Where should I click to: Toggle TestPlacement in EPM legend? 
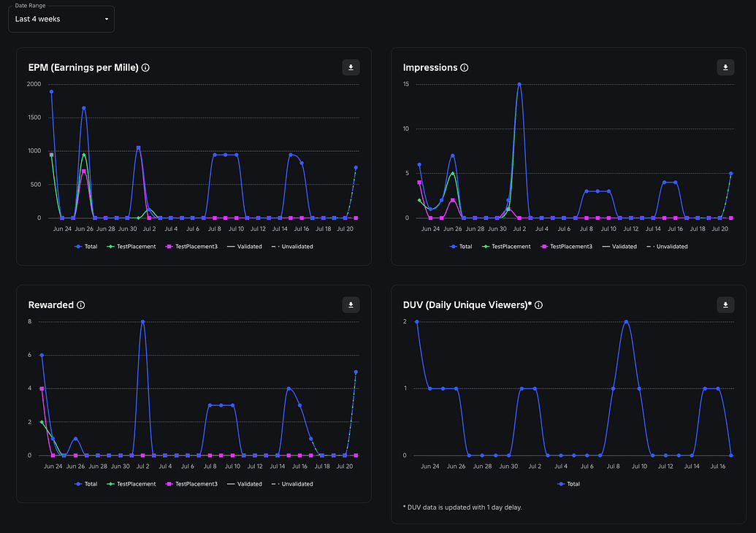(131, 246)
